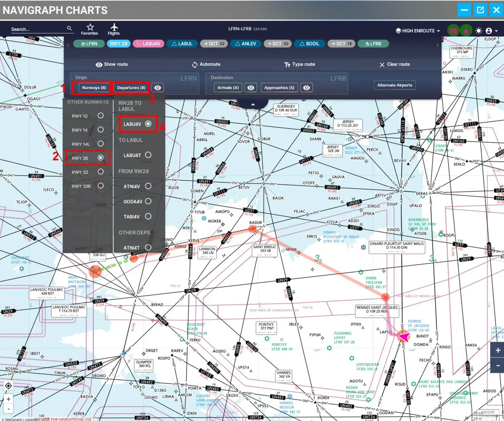Click the RWY 28 route chip
The height and width of the screenshot is (421, 504).
click(x=119, y=44)
